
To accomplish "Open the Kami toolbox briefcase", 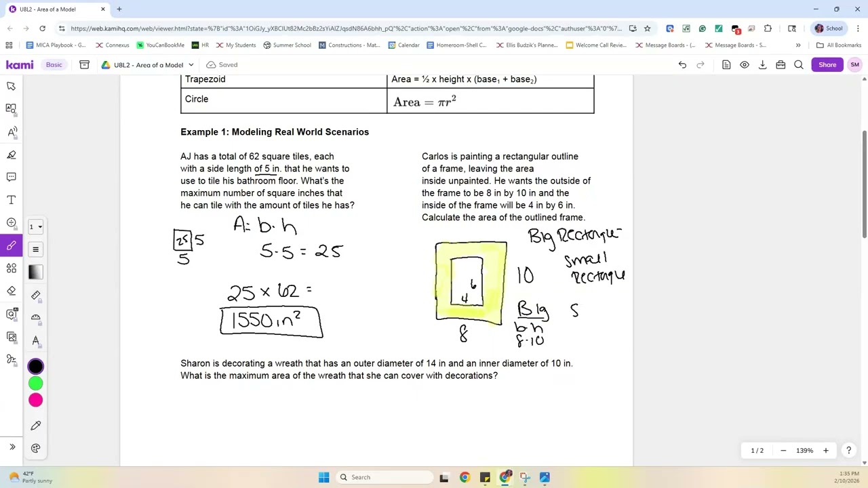I will (x=781, y=64).
